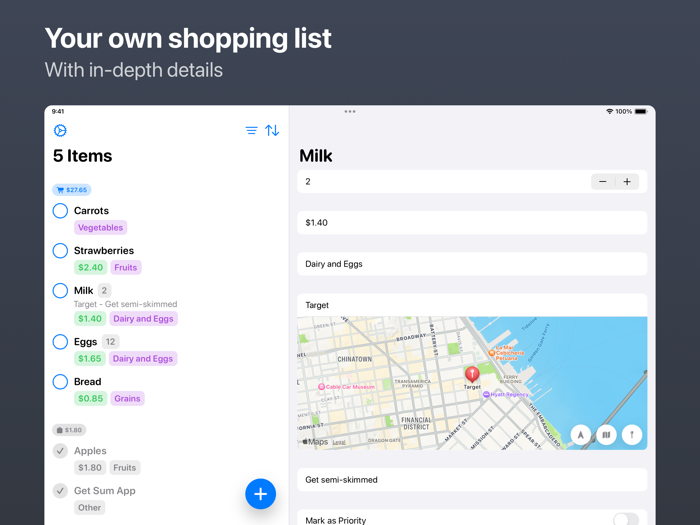
Task: Open the settings gear icon
Action: (x=60, y=130)
